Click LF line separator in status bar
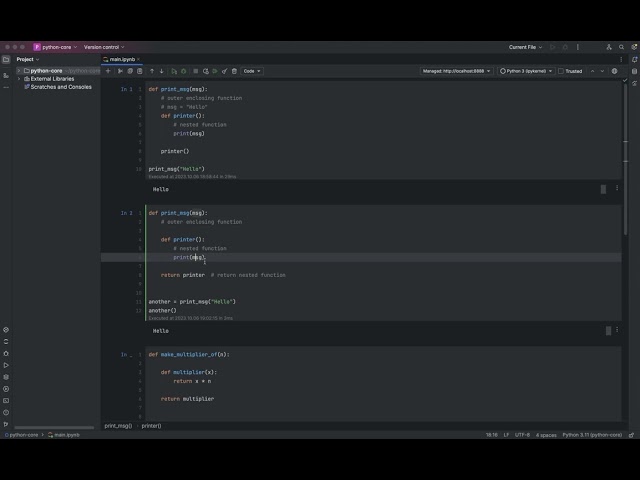Image resolution: width=640 pixels, height=480 pixels. [506, 435]
